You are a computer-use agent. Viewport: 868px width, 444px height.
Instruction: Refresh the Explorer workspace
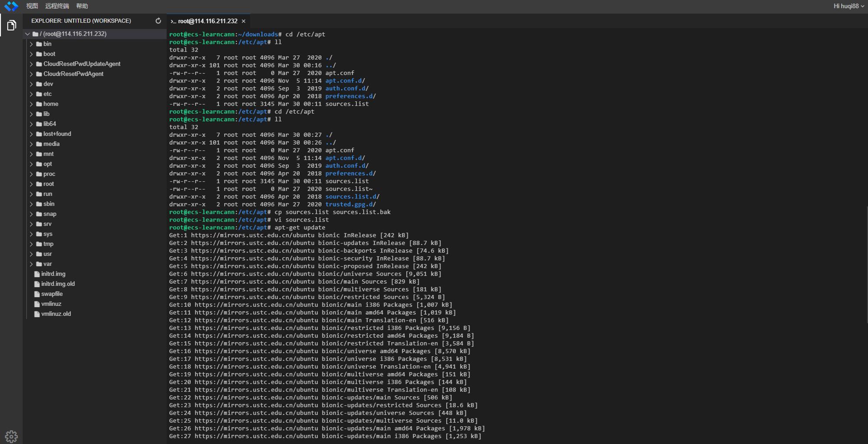158,21
